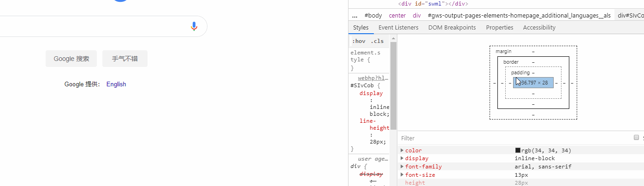Click the voice search microphone icon
The width and height of the screenshot is (644, 186).
click(194, 27)
